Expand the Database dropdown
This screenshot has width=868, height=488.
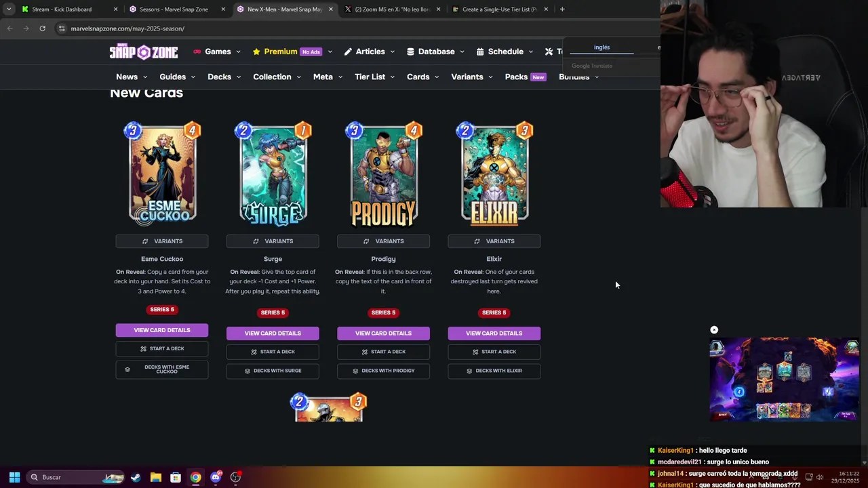(x=435, y=52)
